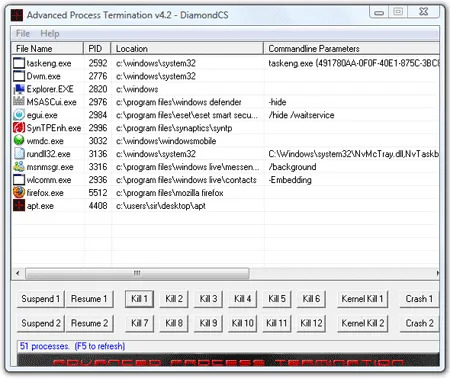Select the wlcomm.exe file name
The height and width of the screenshot is (379, 450).
[49, 180]
